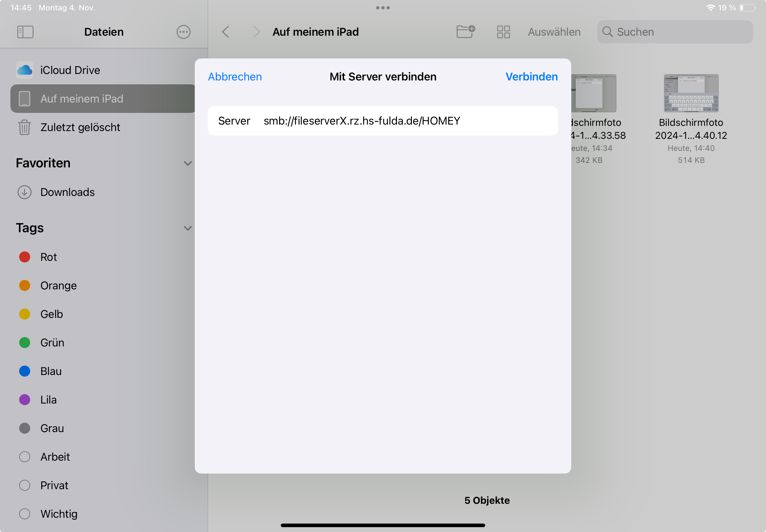
Task: Select the empty Arbeit tag circle
Action: tap(24, 457)
